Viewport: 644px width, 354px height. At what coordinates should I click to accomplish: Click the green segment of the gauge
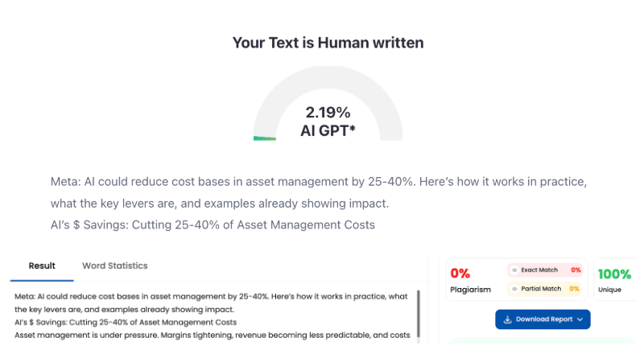[264, 138]
